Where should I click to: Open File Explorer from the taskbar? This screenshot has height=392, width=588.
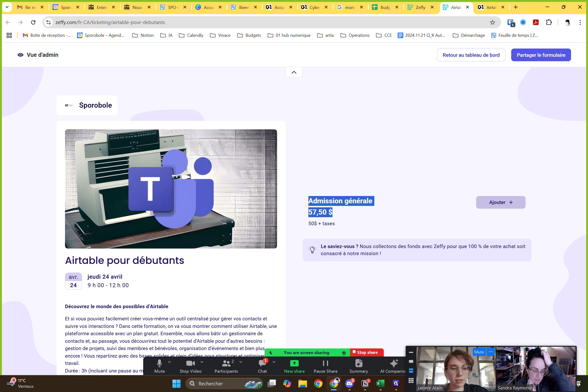click(x=302, y=384)
